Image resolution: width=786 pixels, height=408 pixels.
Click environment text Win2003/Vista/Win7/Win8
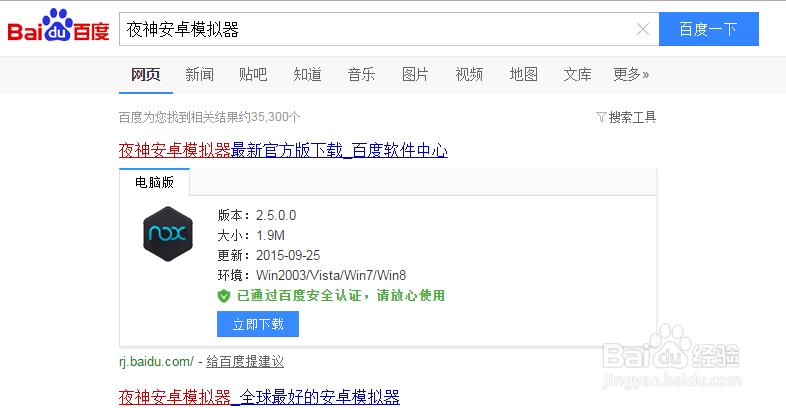click(x=331, y=276)
